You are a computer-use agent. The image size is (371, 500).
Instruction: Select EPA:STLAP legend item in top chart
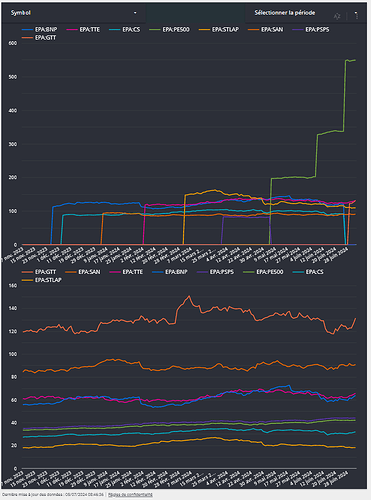[219, 30]
